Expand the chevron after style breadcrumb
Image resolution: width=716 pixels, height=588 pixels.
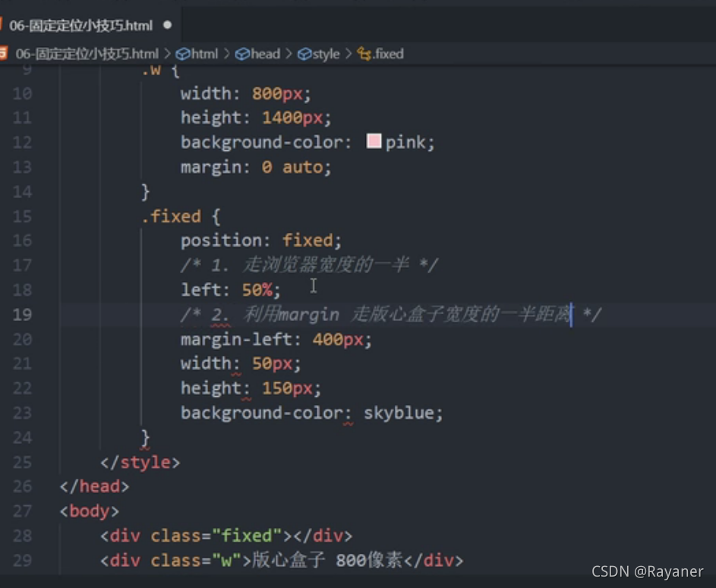(349, 54)
